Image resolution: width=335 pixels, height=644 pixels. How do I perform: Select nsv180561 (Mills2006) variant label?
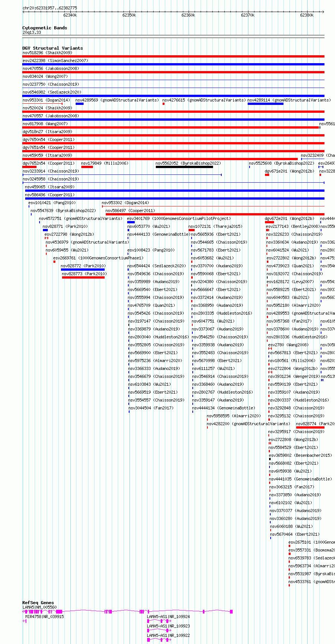click(292, 361)
